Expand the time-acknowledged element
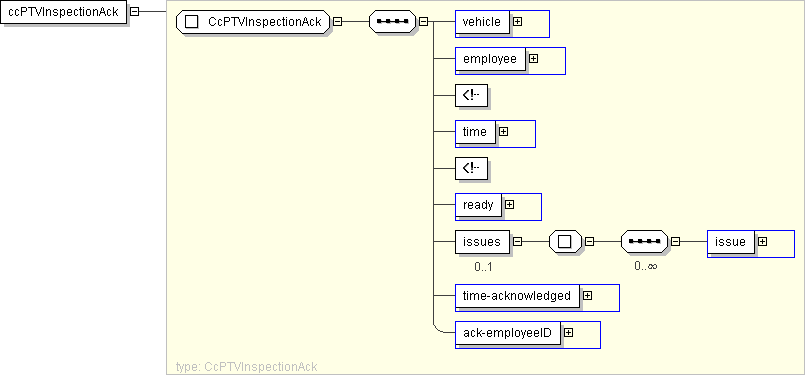The height and width of the screenshot is (376, 806). (x=588, y=296)
